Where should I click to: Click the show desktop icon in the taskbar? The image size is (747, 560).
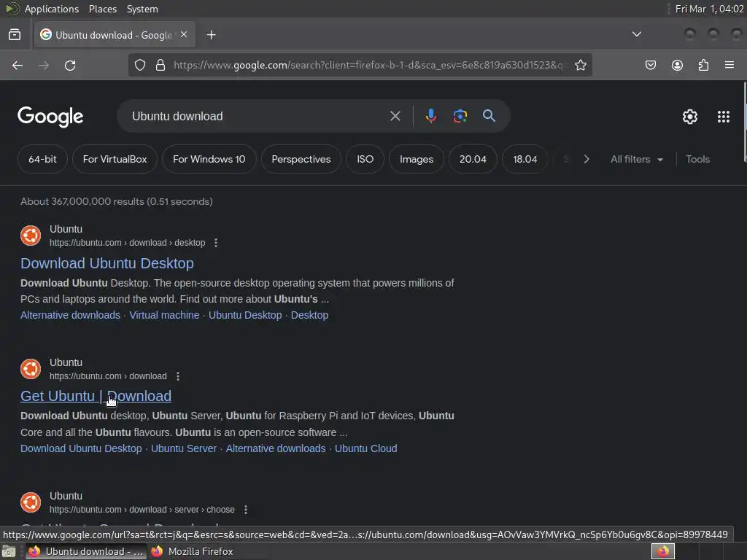tap(9, 551)
